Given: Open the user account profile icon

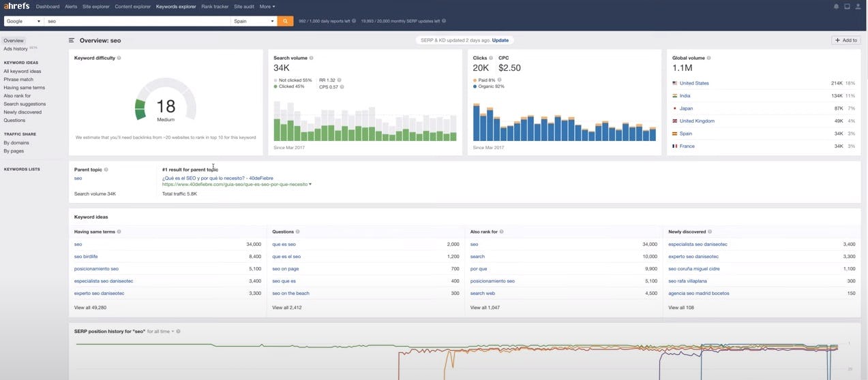Looking at the screenshot, I should click(858, 7).
